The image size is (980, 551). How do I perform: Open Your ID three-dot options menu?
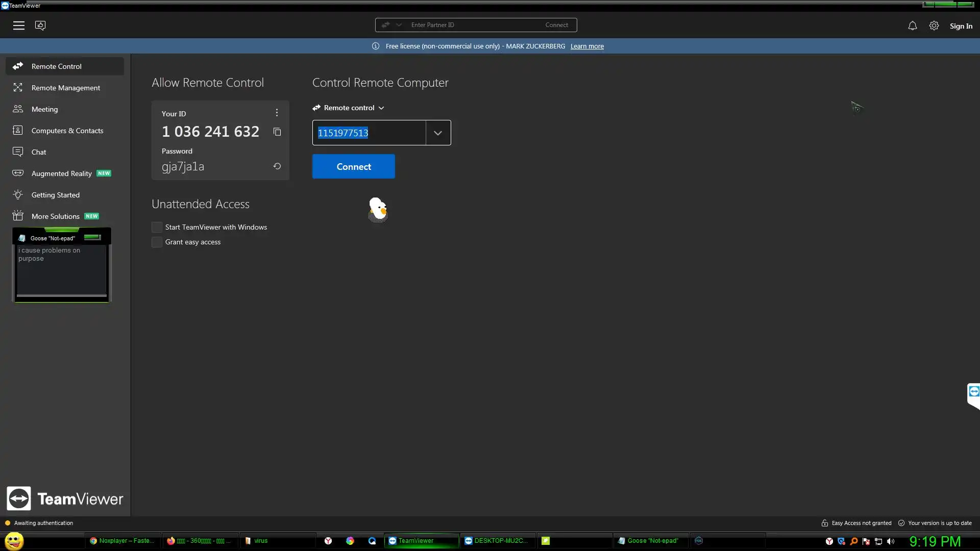point(277,113)
